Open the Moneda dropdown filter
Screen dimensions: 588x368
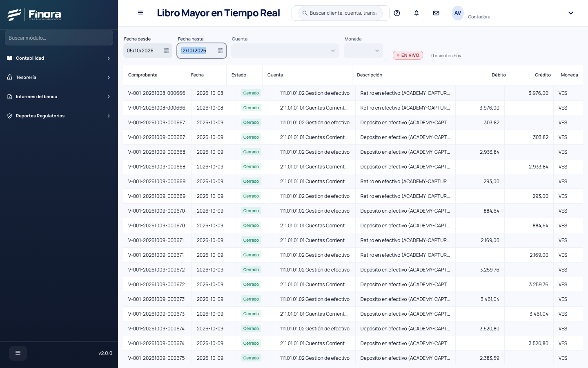pyautogui.click(x=363, y=51)
